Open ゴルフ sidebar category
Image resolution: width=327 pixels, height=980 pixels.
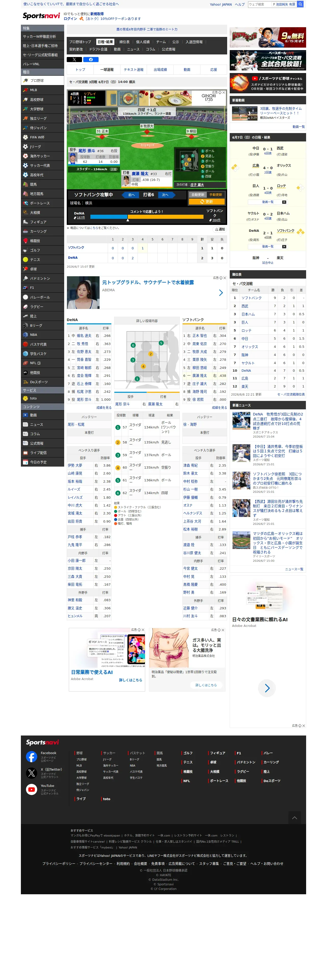click(42, 250)
